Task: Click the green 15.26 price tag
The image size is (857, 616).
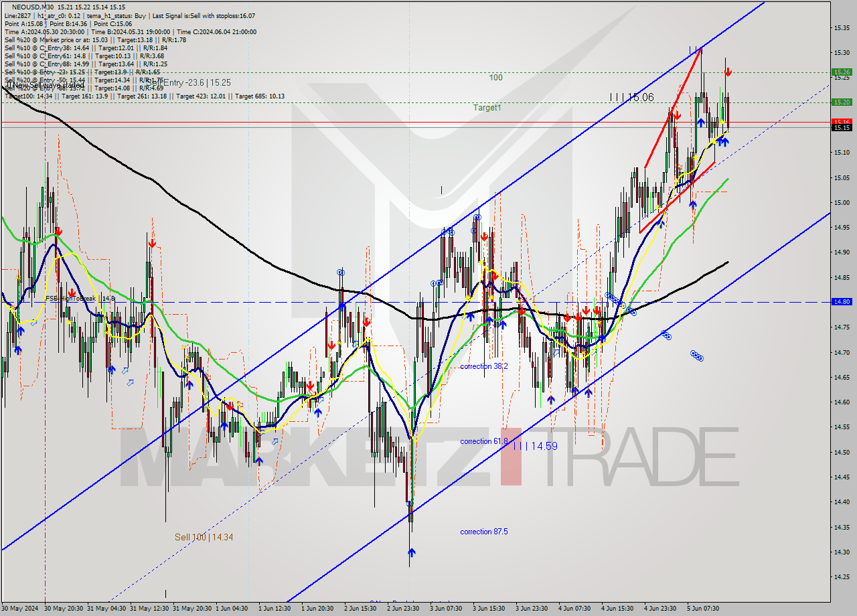Action: [x=841, y=72]
